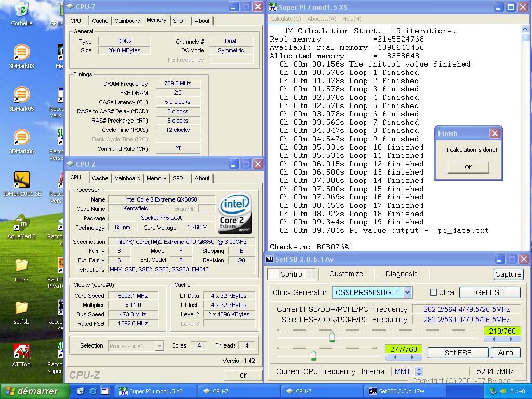This screenshot has width=532, height=399.
Task: Open CPU tab in upper CPU-Z window
Action: pos(76,21)
